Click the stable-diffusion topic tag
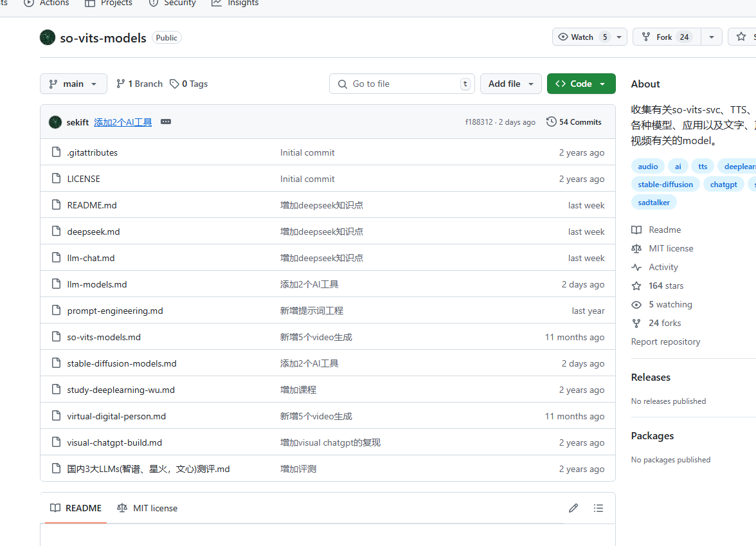 (665, 184)
